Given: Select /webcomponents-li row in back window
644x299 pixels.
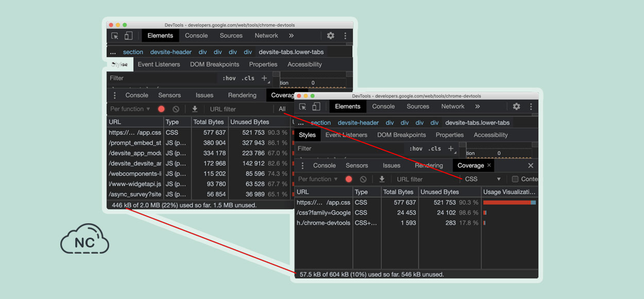Looking at the screenshot, I should point(200,174).
